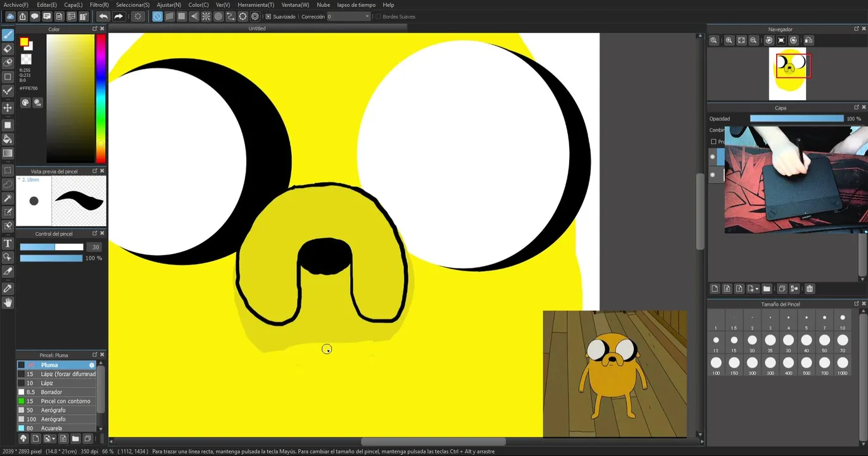Toggle the protect checkbox in the Capa panel
Image resolution: width=868 pixels, height=456 pixels.
pyautogui.click(x=714, y=142)
